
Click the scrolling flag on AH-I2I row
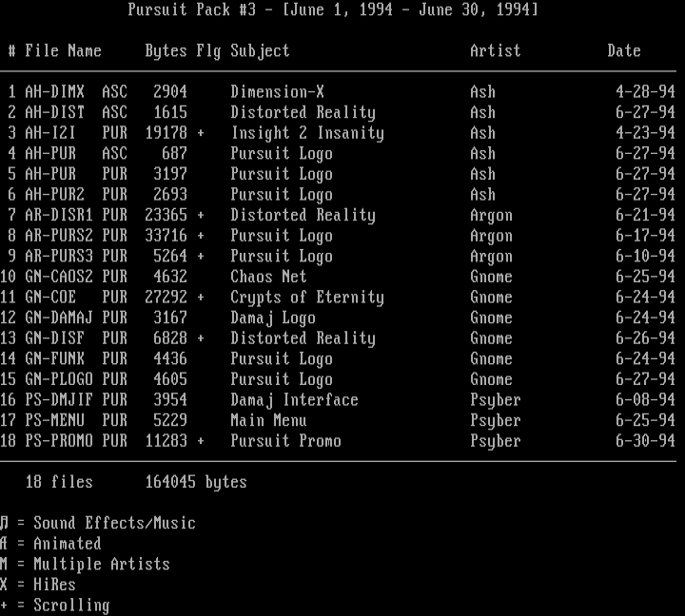tap(201, 133)
